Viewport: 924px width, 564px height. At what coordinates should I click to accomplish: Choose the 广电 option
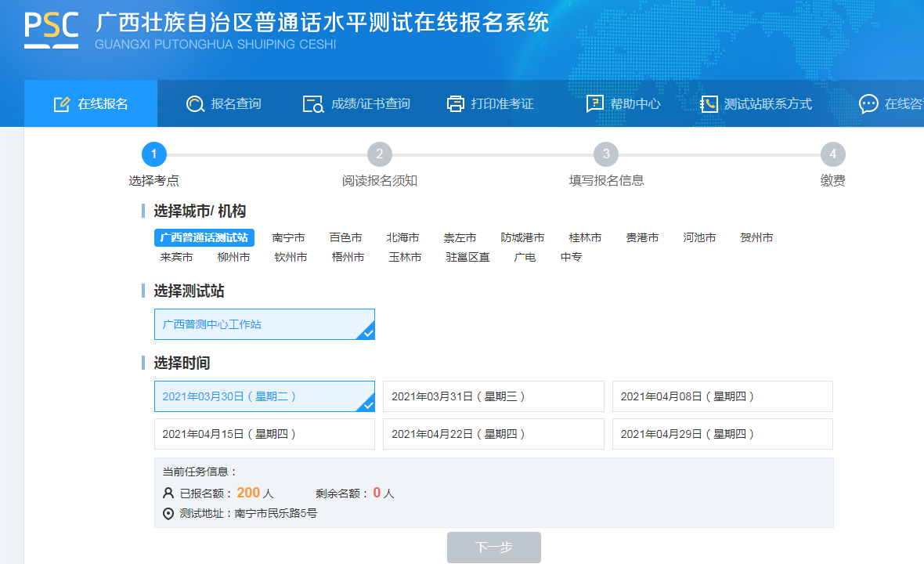(525, 257)
